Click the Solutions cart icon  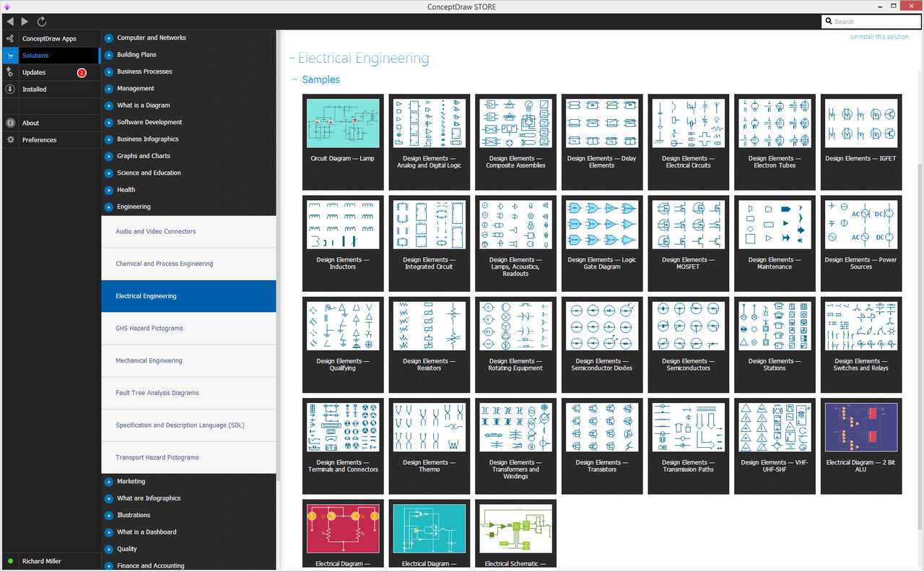10,56
